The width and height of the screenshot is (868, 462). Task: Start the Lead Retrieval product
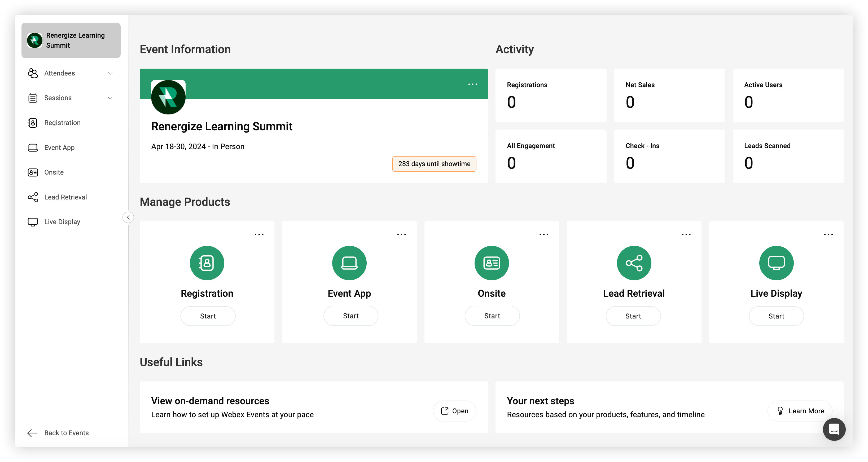(633, 316)
